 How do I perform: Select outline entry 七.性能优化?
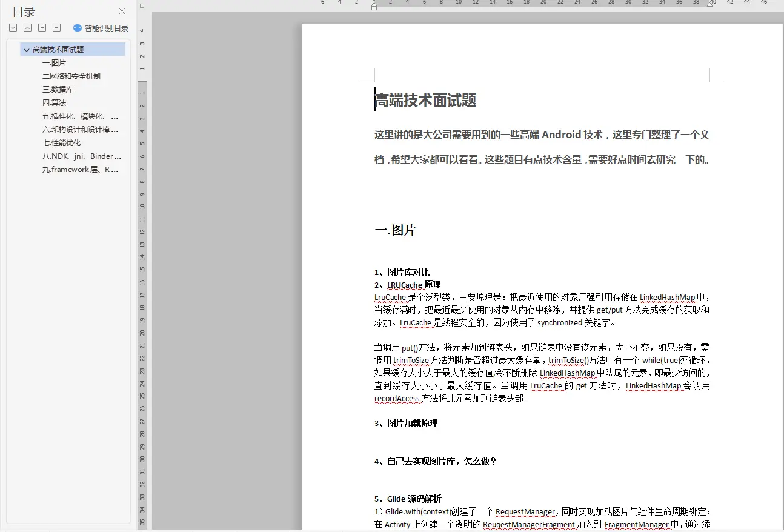pos(61,143)
